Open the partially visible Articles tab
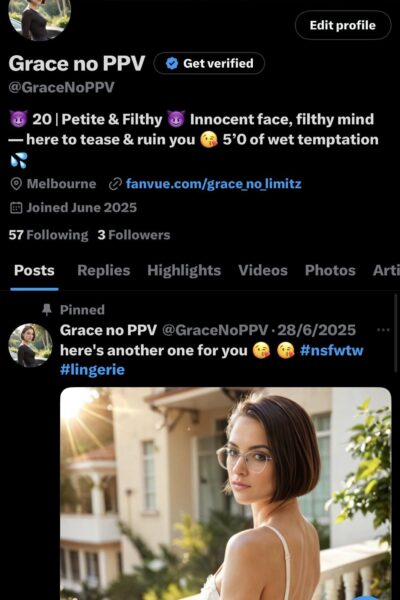Image resolution: width=400 pixels, height=600 pixels. tap(386, 271)
